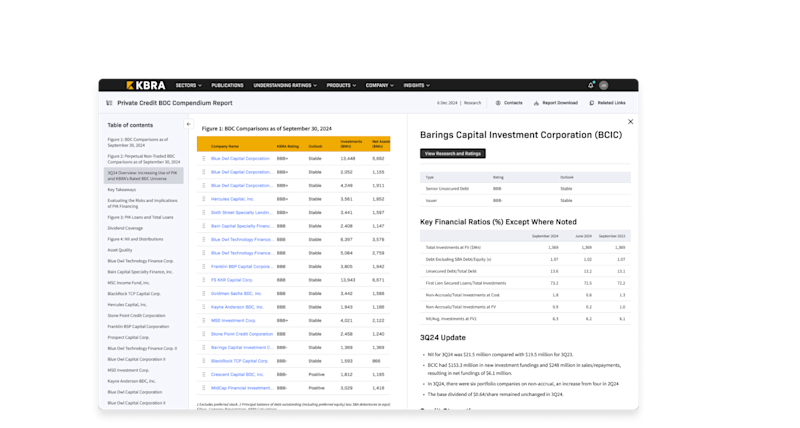Open the notifications bell
800x428 pixels.
coord(591,85)
